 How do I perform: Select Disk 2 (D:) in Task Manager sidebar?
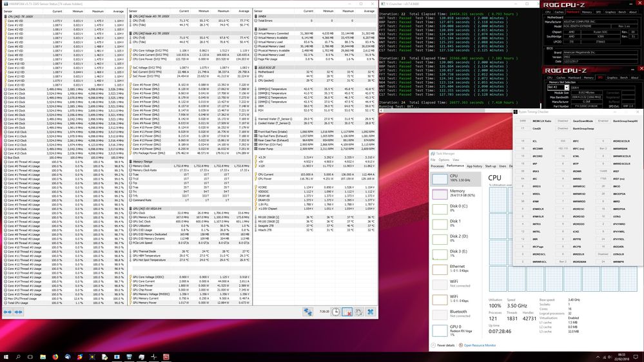click(456, 239)
